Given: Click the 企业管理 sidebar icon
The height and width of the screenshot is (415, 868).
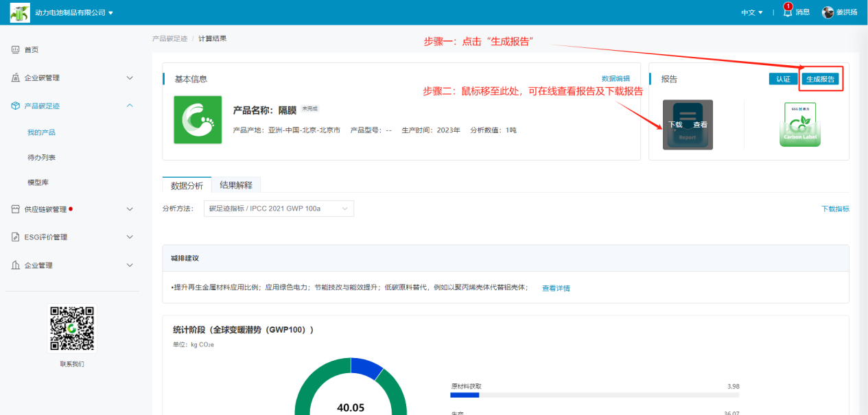Looking at the screenshot, I should tap(16, 265).
